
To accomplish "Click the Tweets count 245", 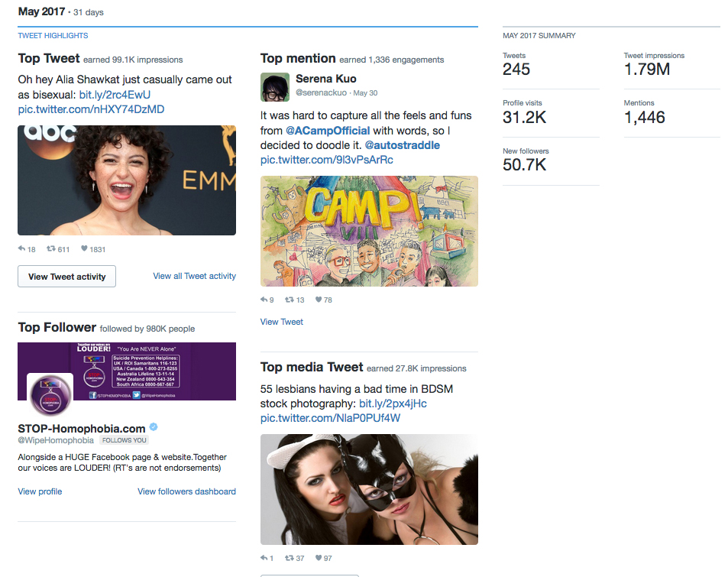I will 516,70.
